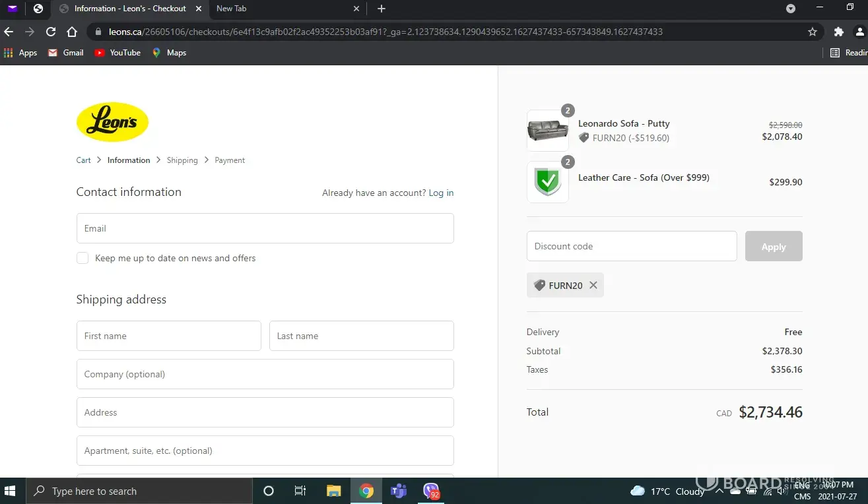
Task: Click the Leon's yellow logo
Action: click(112, 122)
